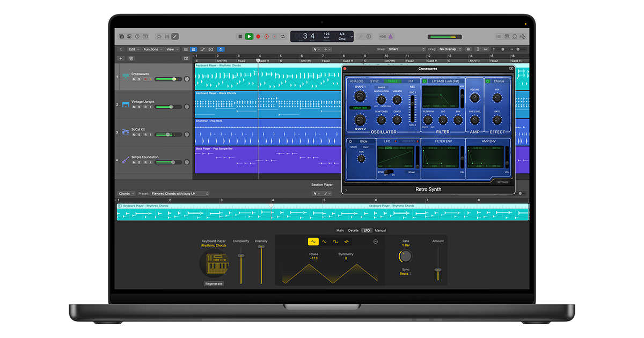Image resolution: width=644 pixels, height=338 pixels.
Task: Open the Functions menu
Action: click(x=152, y=49)
